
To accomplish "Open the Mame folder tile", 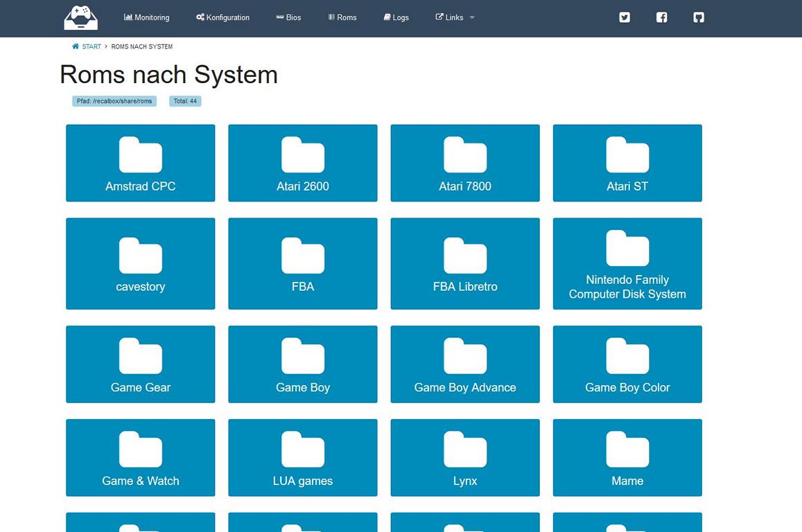I will tap(627, 457).
